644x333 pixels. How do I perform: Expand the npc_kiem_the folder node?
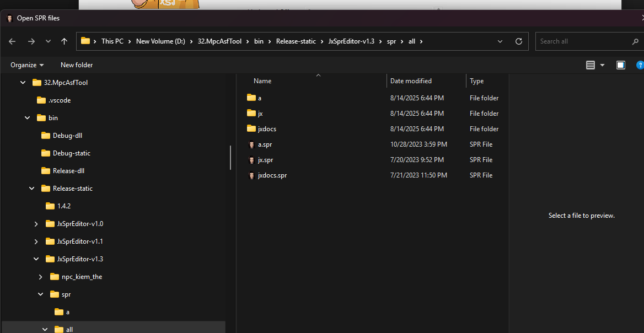(41, 277)
